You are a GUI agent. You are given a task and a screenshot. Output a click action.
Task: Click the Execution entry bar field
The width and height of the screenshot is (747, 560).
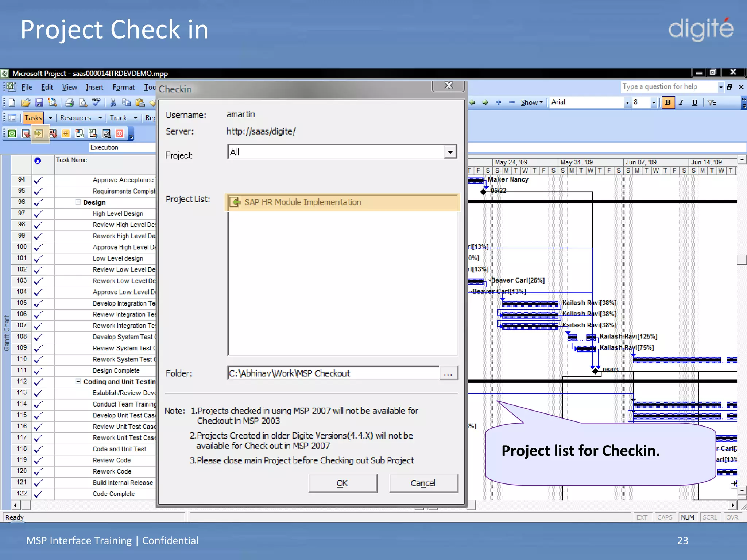tap(123, 147)
